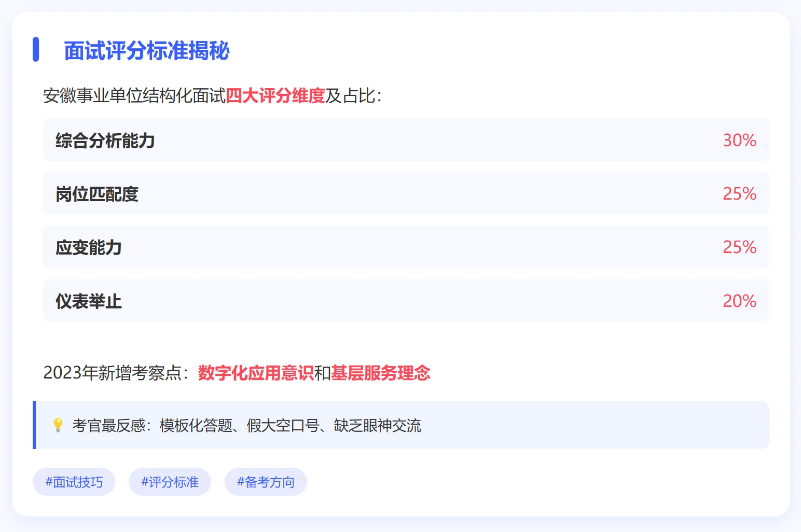The width and height of the screenshot is (801, 532).
Task: Open the #评分标准 tag
Action: pos(170,482)
